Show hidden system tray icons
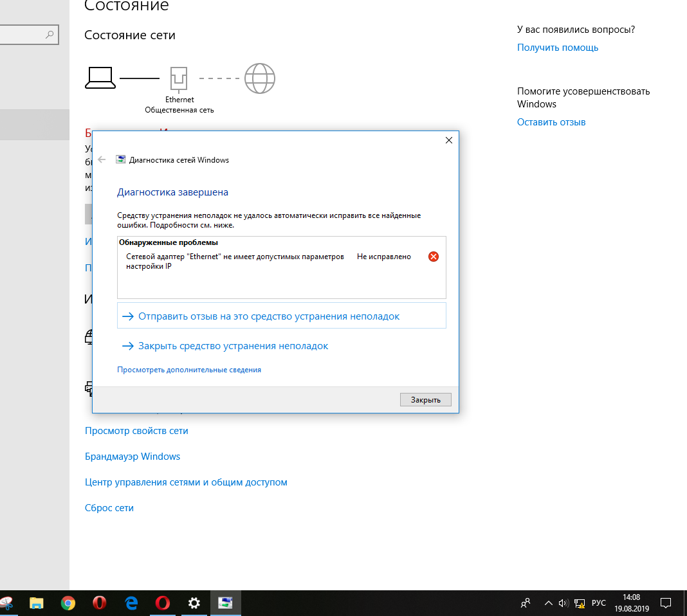This screenshot has height=616, width=687. point(548,603)
